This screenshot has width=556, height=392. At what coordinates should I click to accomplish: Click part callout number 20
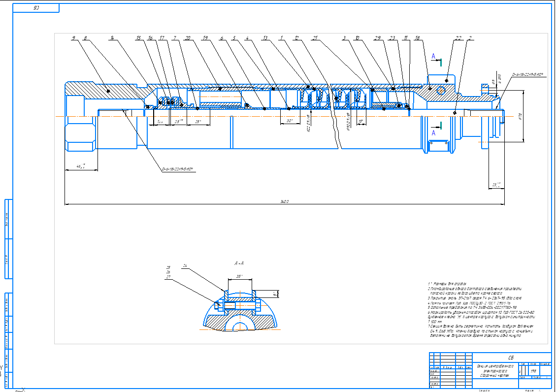coord(188,37)
